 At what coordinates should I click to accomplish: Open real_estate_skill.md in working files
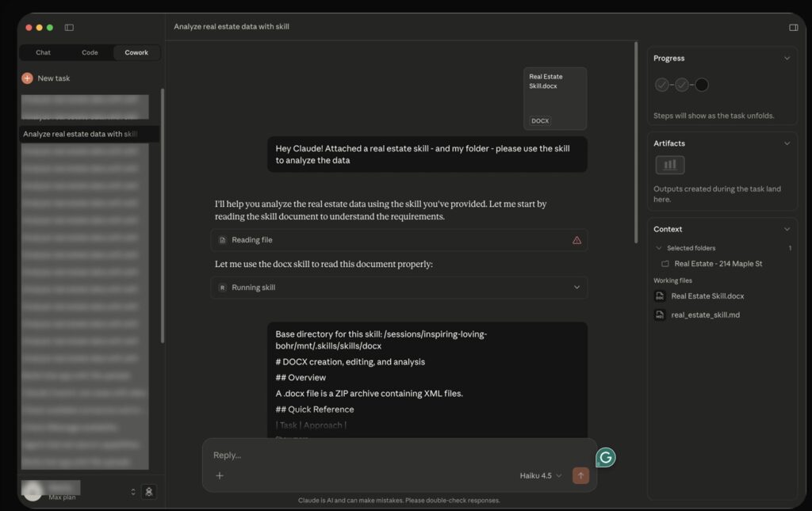tap(706, 315)
